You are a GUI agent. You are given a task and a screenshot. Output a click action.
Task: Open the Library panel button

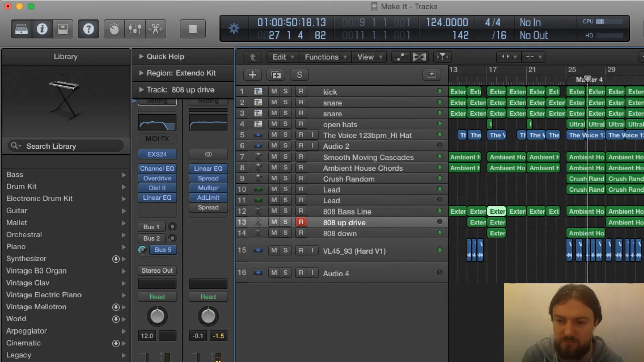(21, 29)
